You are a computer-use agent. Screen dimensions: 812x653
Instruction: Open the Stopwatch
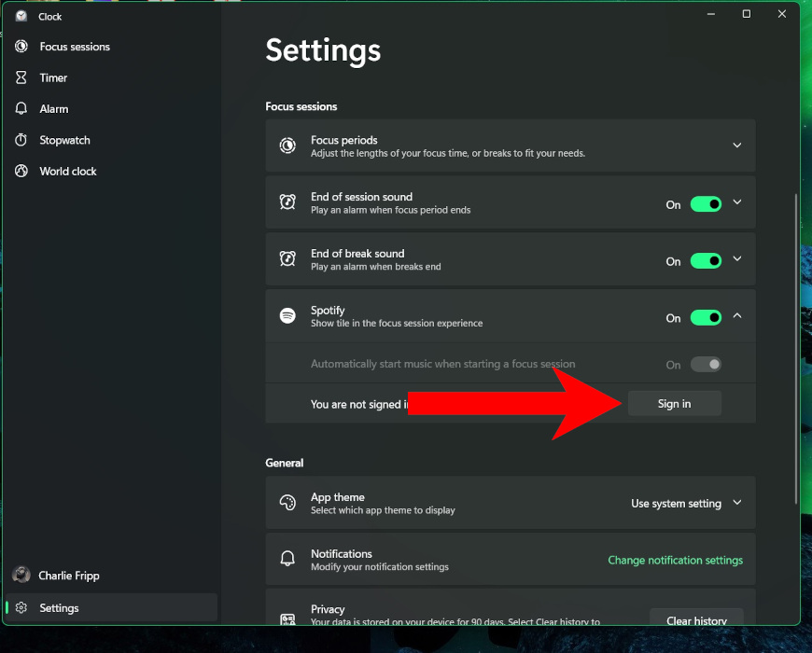click(63, 140)
